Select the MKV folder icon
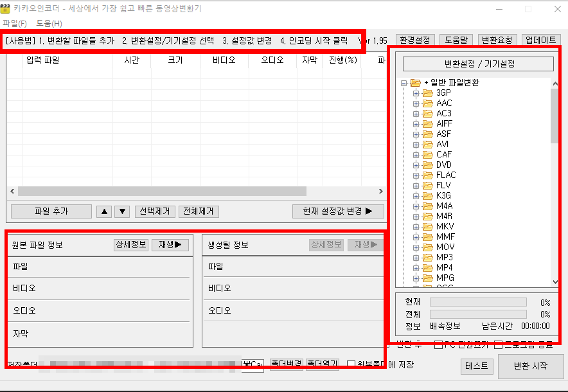 (427, 226)
